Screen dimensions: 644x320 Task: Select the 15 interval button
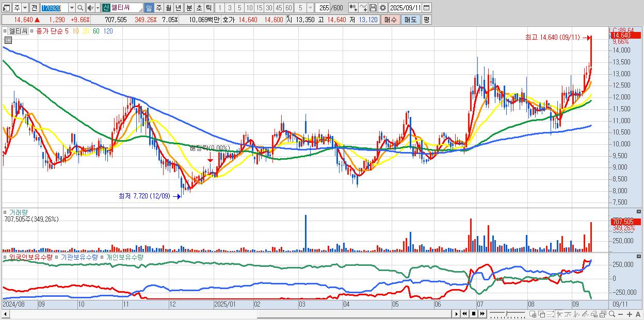pos(259,8)
